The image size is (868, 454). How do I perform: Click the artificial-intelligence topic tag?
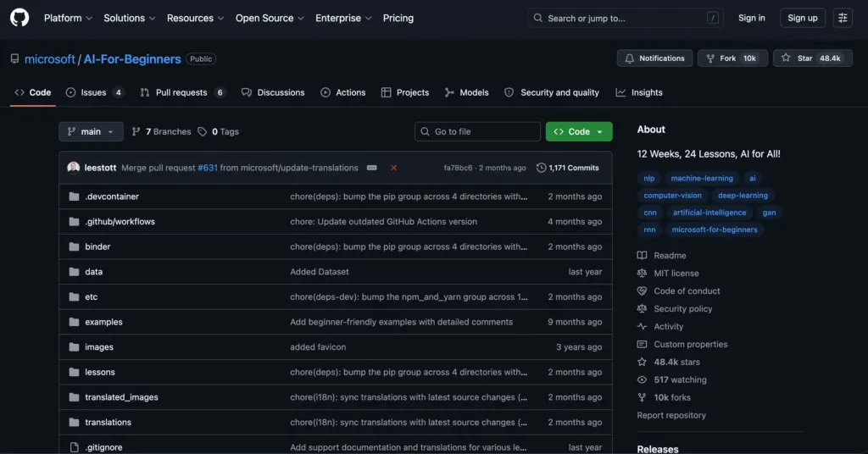[709, 213]
